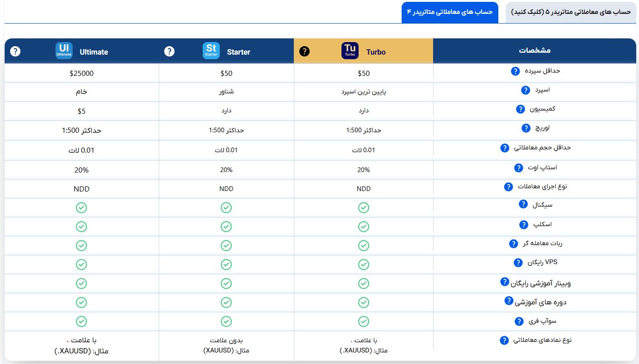Switch to the متاتریدر 5 accounts tab
The height and width of the screenshot is (364, 639).
click(x=570, y=12)
